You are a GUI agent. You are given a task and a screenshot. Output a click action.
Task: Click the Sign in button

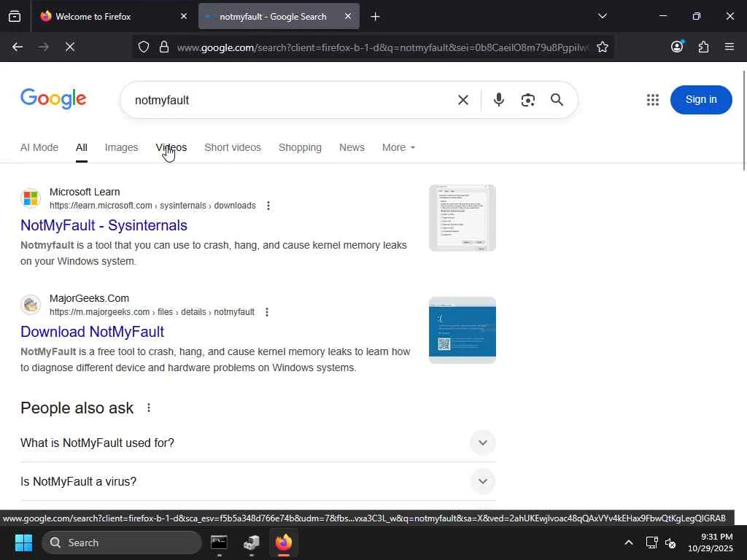click(701, 99)
